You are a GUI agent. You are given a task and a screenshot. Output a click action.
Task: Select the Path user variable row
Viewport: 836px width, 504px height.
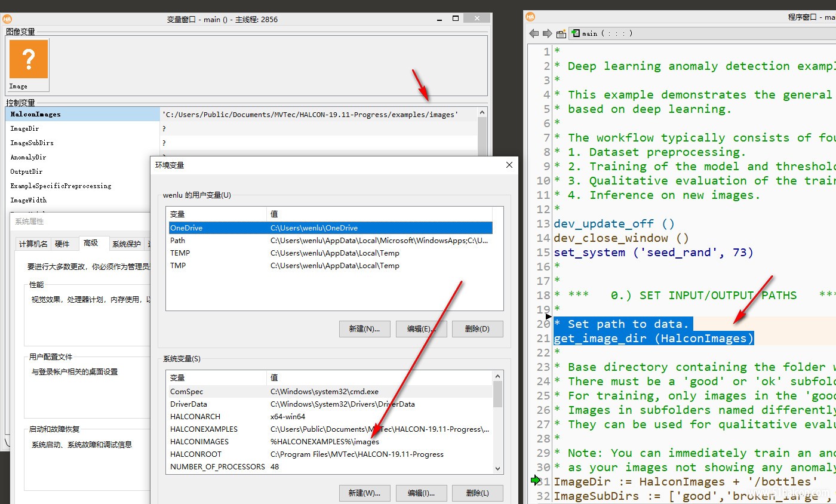[330, 240]
